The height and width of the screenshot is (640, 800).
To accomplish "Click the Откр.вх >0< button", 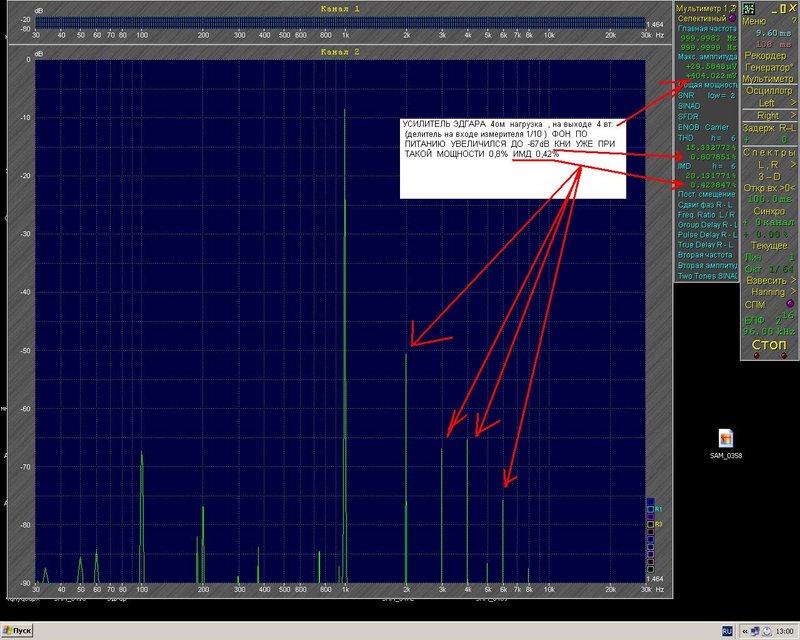I will tap(769, 188).
